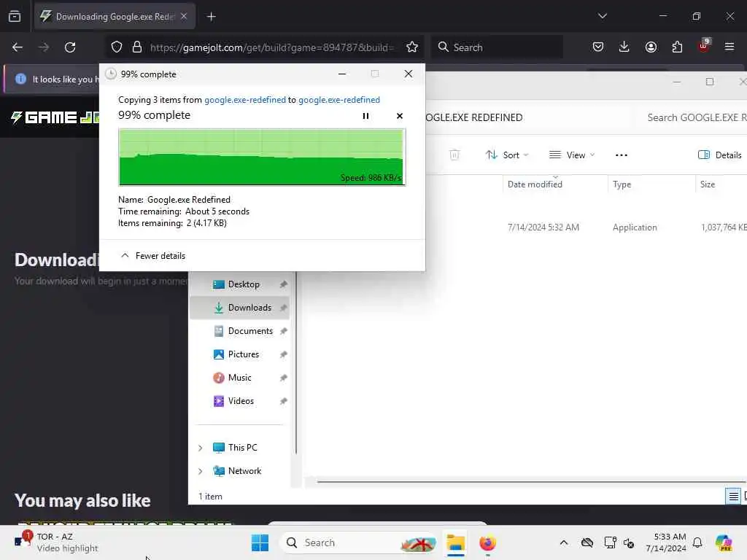Open the source google.exe-redefined link
Viewport: 747px width, 560px height.
coord(245,100)
